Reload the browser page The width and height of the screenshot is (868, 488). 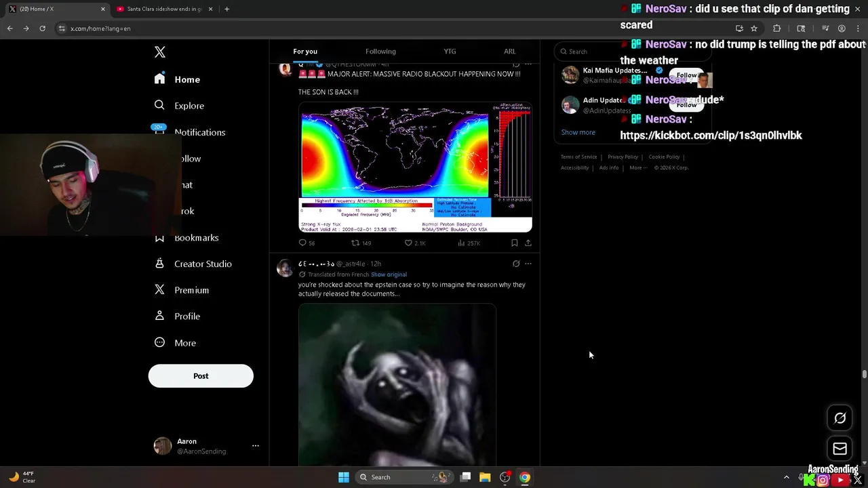point(42,28)
